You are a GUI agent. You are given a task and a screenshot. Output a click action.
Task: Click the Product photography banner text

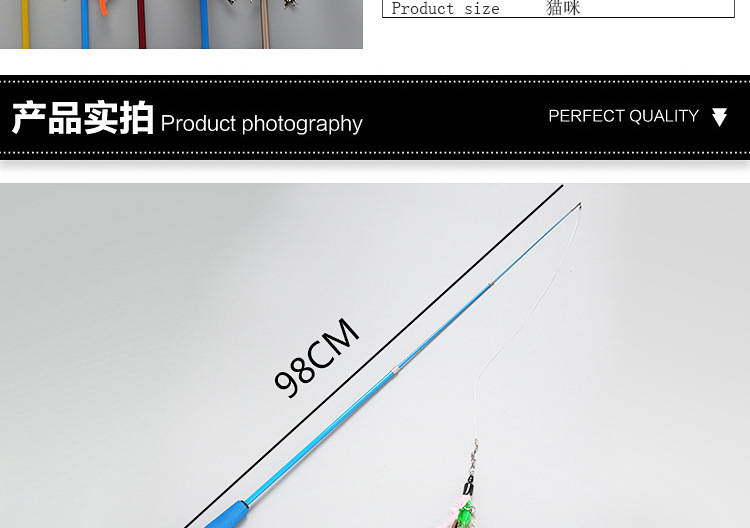point(261,124)
